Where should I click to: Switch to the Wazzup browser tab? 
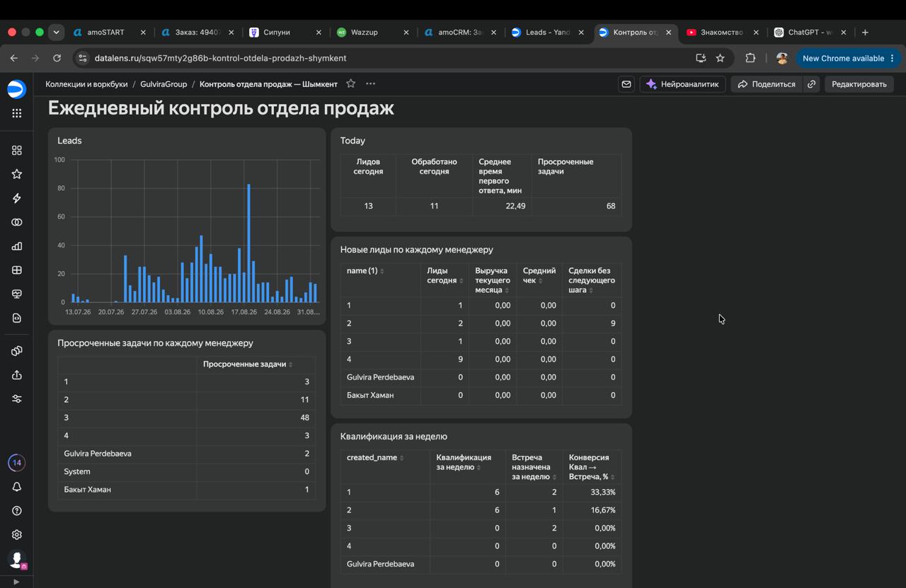pos(372,33)
